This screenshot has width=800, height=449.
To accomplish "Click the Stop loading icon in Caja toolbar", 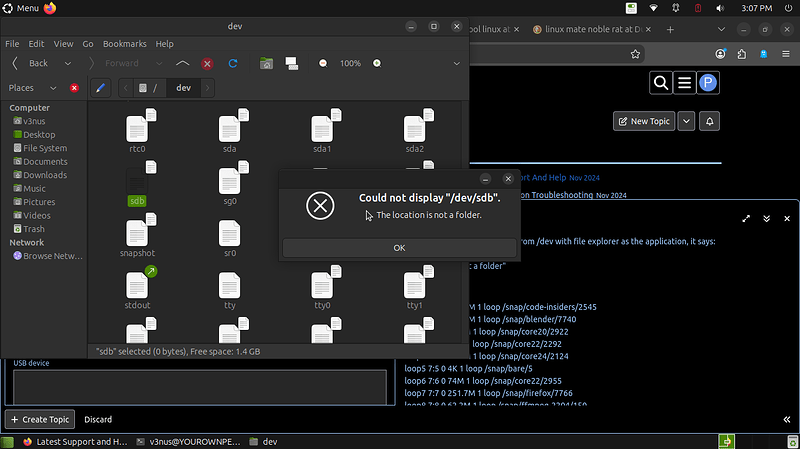I will pyautogui.click(x=207, y=64).
